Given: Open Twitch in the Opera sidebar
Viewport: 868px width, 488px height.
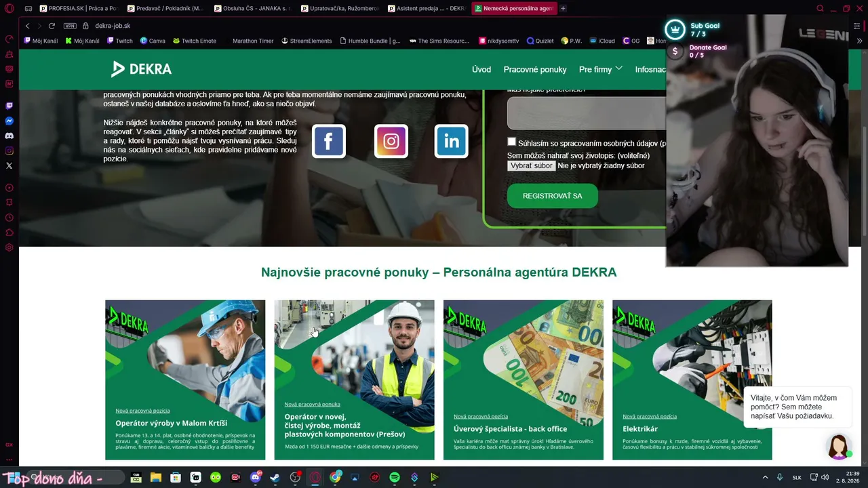Looking at the screenshot, I should (9, 106).
